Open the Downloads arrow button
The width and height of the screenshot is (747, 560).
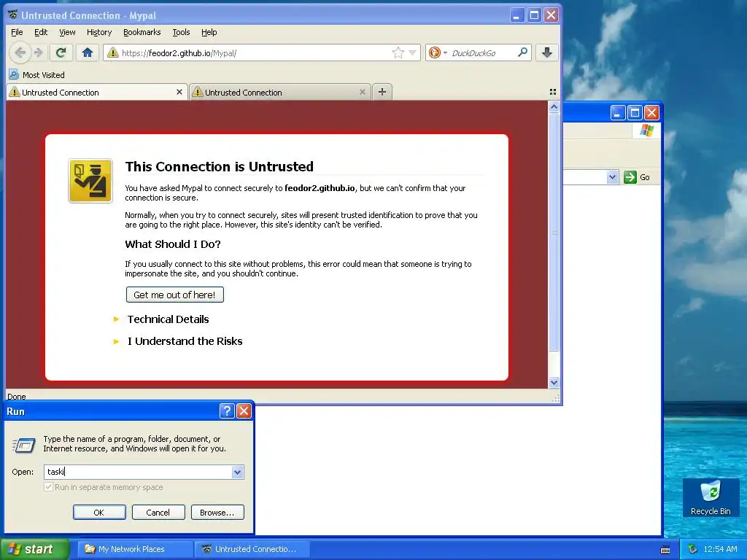coord(547,52)
